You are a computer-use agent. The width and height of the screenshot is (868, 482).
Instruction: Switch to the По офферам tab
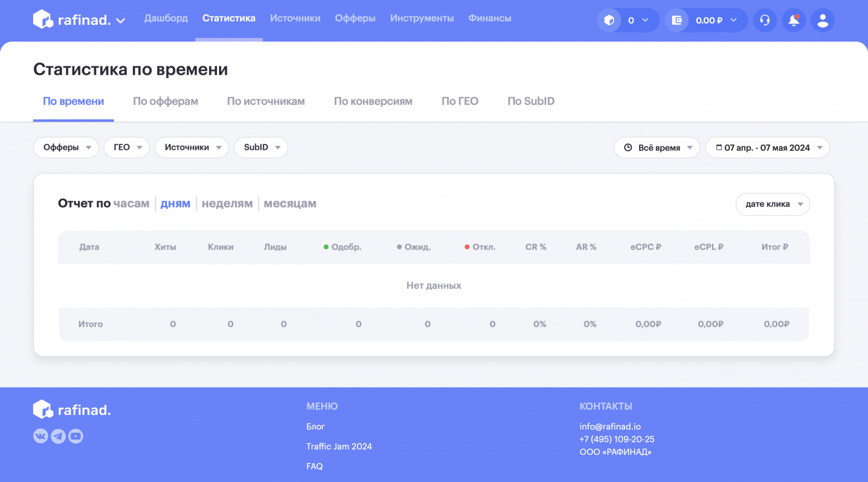[165, 102]
